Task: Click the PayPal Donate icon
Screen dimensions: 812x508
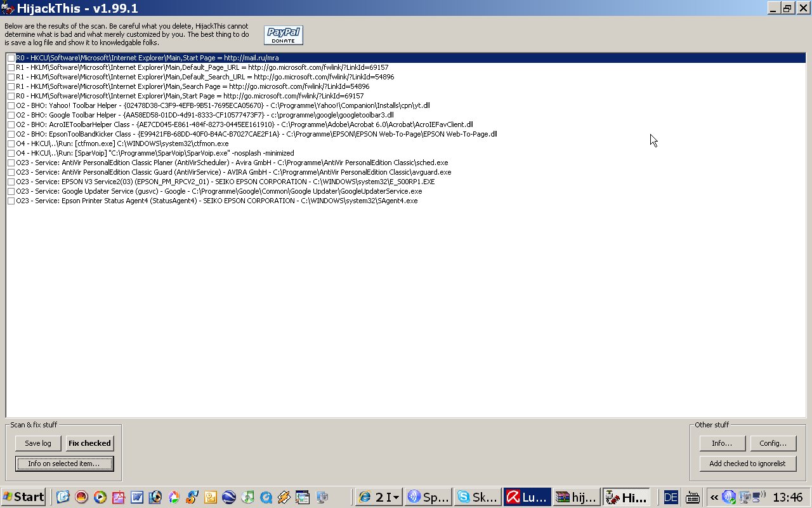Action: click(x=284, y=35)
